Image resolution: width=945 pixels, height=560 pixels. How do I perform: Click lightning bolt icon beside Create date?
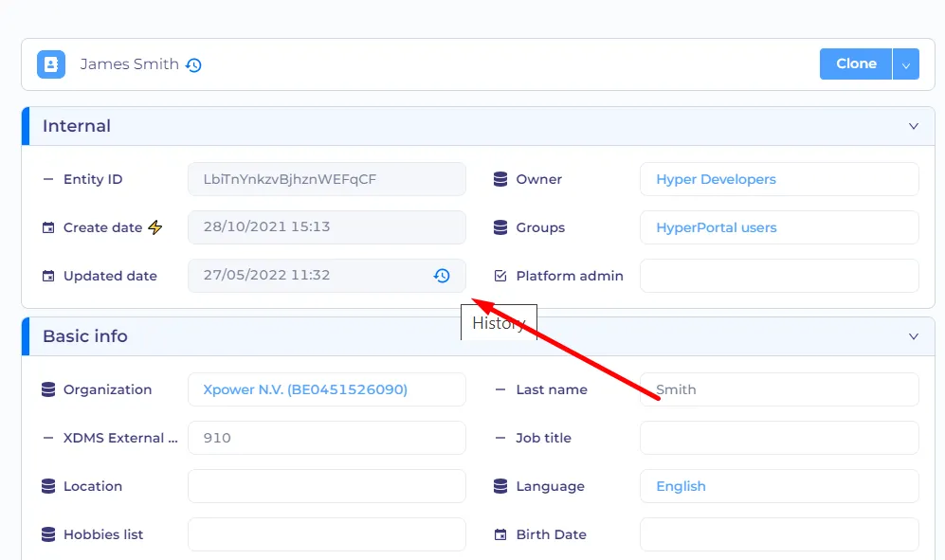pos(155,227)
